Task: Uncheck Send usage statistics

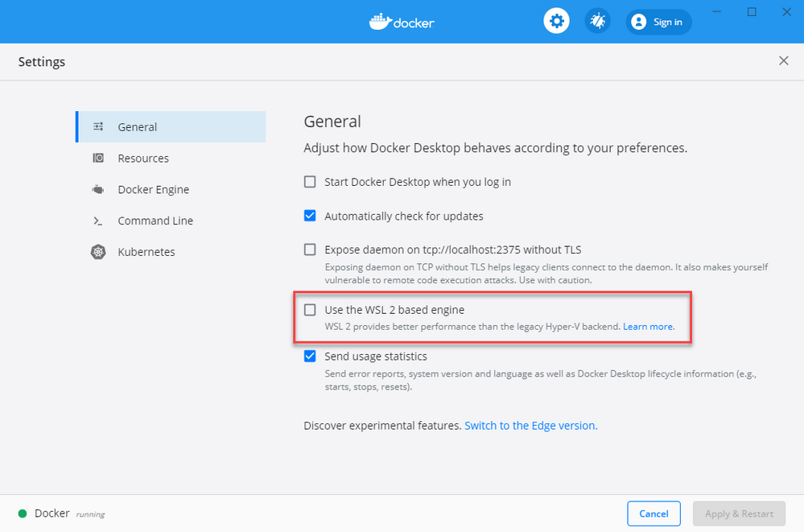Action: (x=310, y=356)
